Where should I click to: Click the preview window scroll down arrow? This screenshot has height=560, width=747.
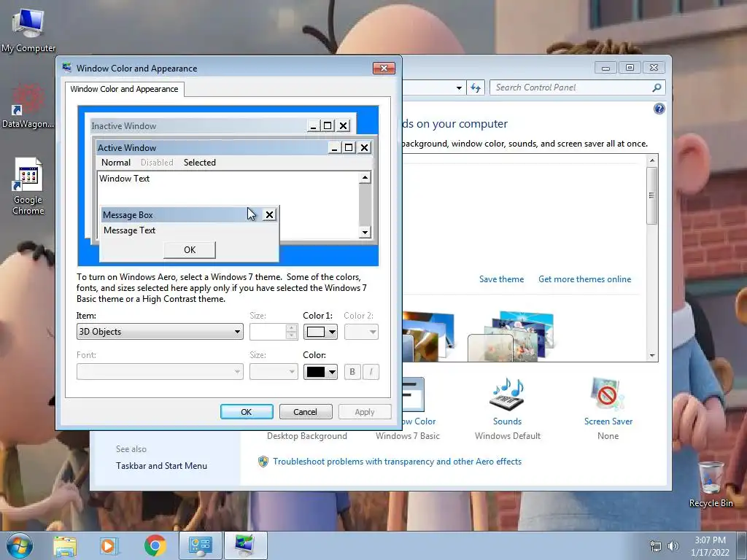(365, 233)
